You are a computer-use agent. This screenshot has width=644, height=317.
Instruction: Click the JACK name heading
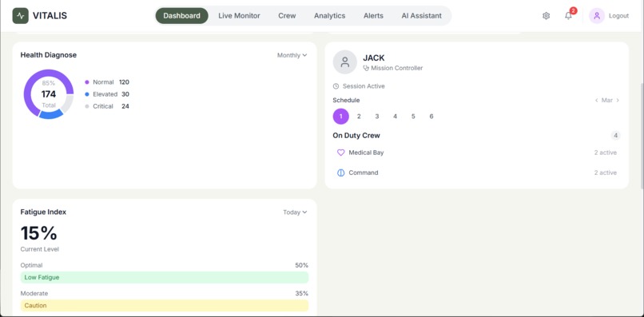click(374, 58)
